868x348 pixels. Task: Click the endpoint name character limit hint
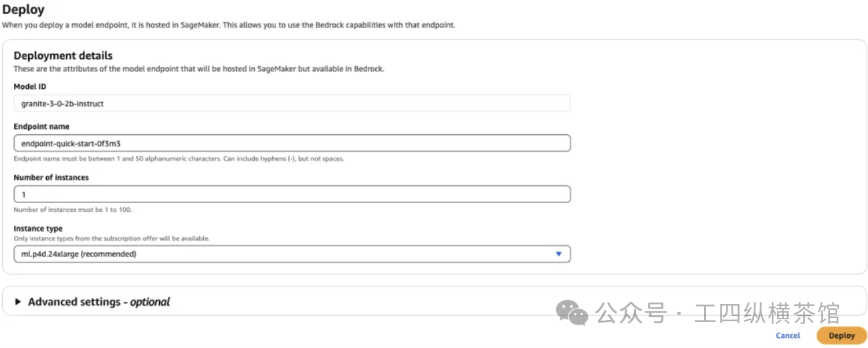(x=179, y=159)
